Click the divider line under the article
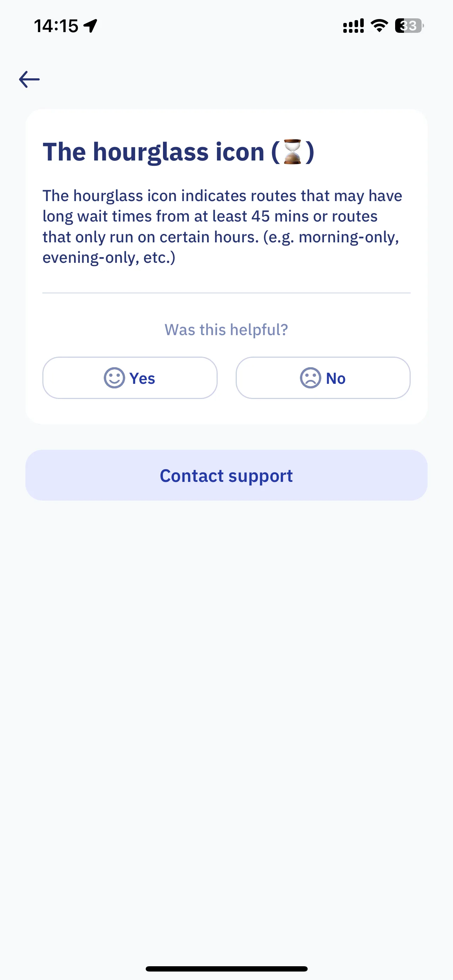The width and height of the screenshot is (453, 980). pos(226,293)
